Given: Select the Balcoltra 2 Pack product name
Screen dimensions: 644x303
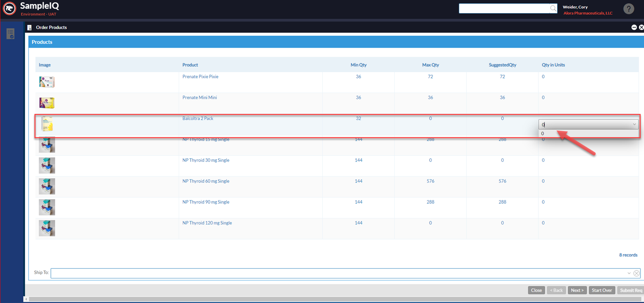Looking at the screenshot, I should click(198, 119).
